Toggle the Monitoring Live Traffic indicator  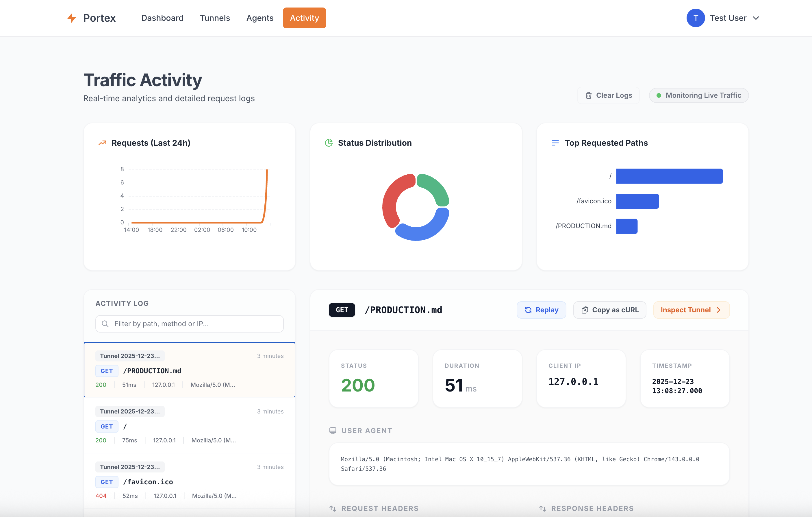(699, 95)
